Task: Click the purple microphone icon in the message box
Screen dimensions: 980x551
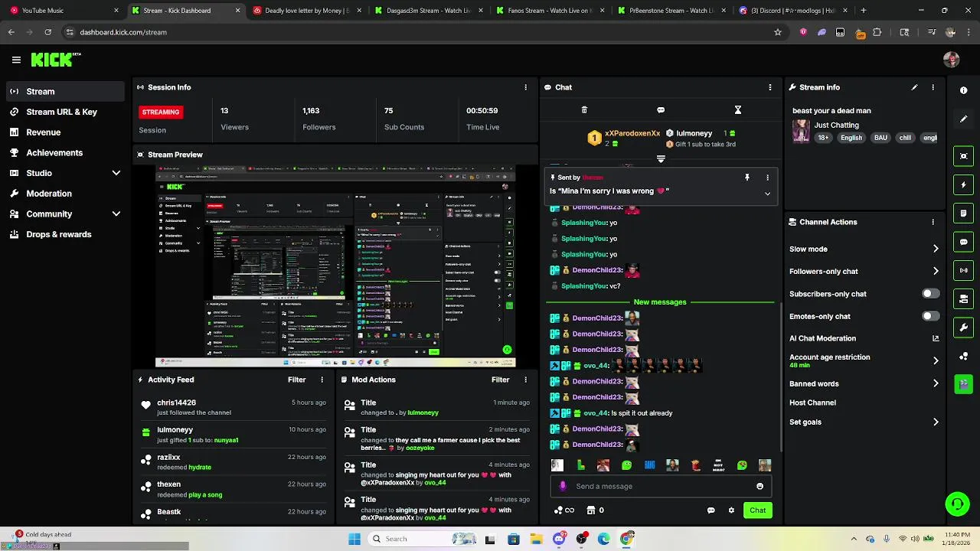Action: click(563, 486)
